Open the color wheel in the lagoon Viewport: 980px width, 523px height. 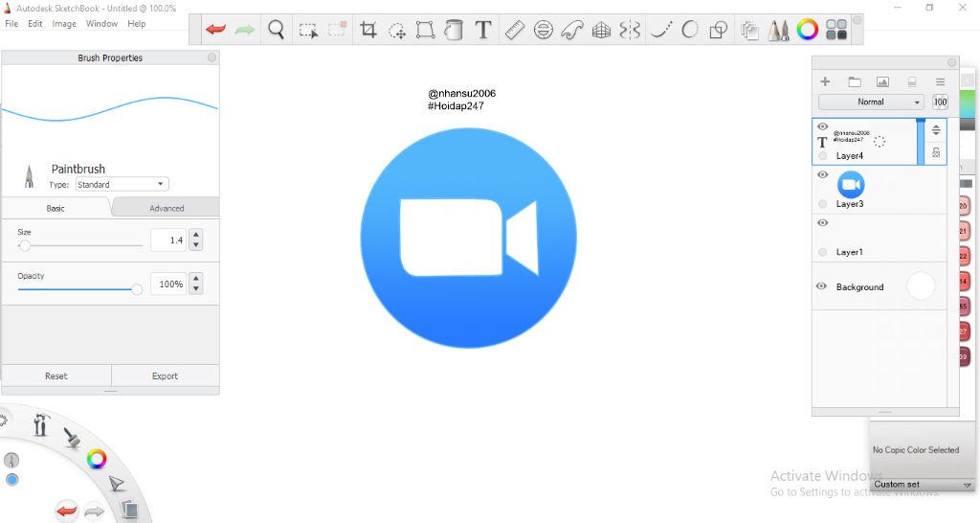click(x=97, y=459)
